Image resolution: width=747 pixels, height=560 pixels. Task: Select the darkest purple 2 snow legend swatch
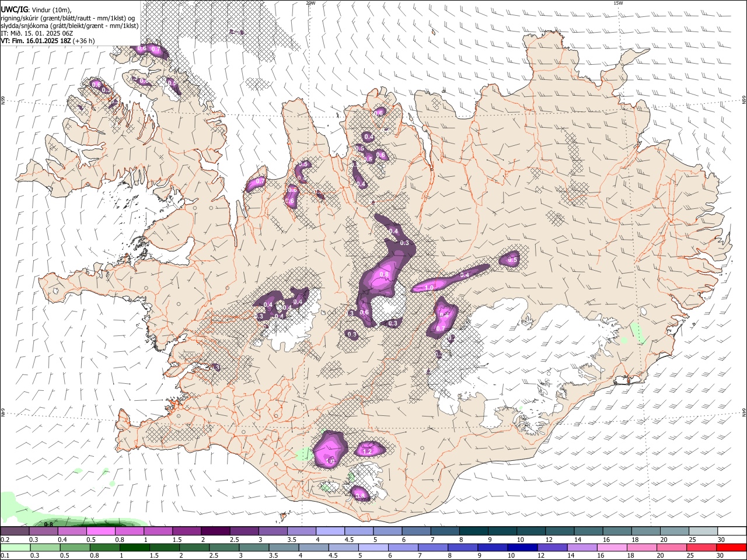click(x=215, y=531)
